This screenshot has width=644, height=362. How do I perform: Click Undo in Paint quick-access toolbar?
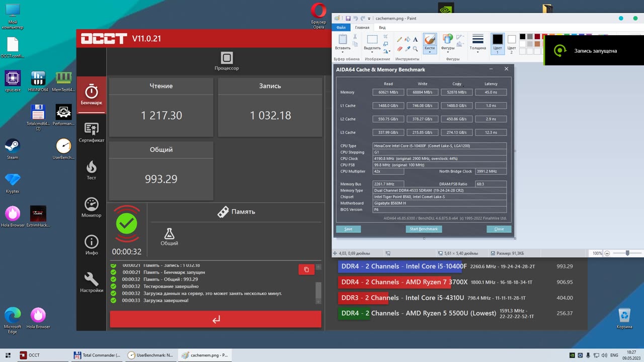(355, 19)
